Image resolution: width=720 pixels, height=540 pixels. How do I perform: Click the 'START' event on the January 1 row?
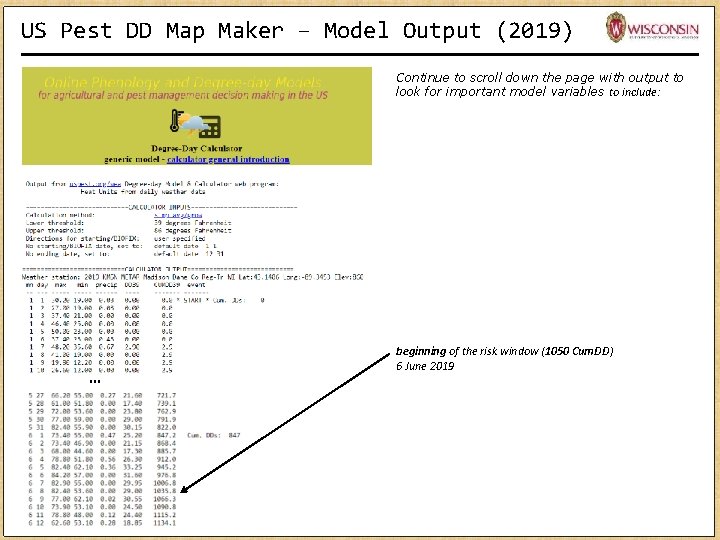click(195, 300)
